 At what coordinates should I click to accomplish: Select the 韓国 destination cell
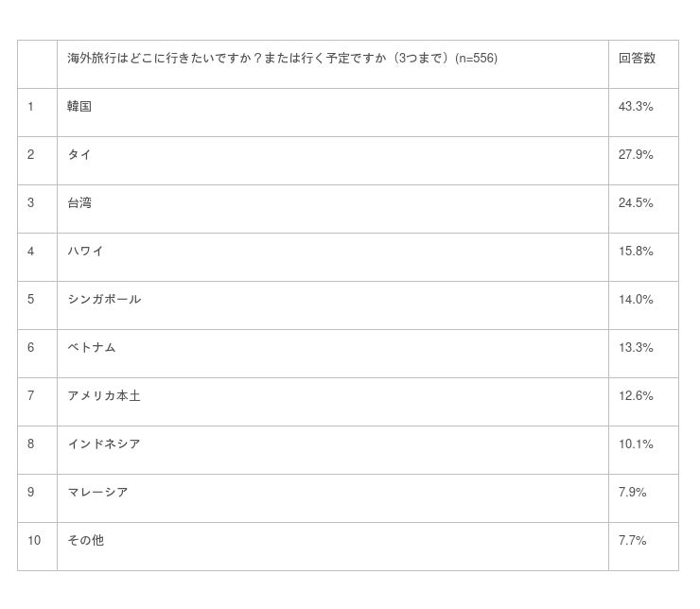click(x=79, y=107)
